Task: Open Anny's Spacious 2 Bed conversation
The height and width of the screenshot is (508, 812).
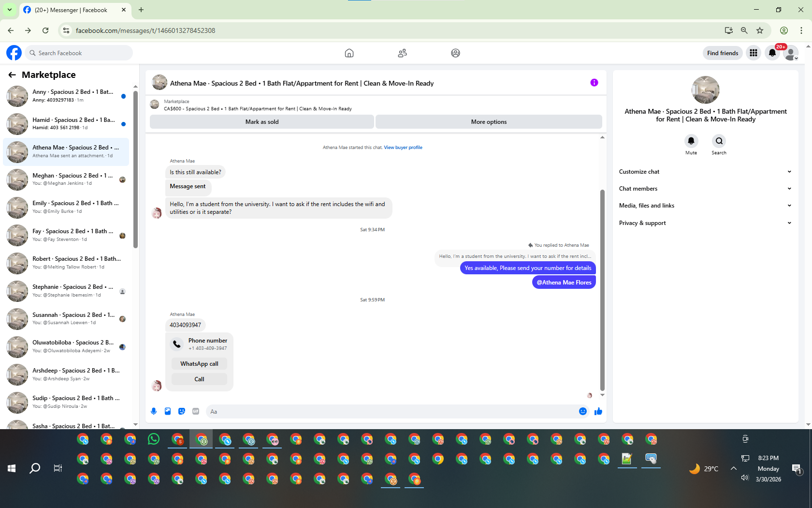Action: pos(66,96)
